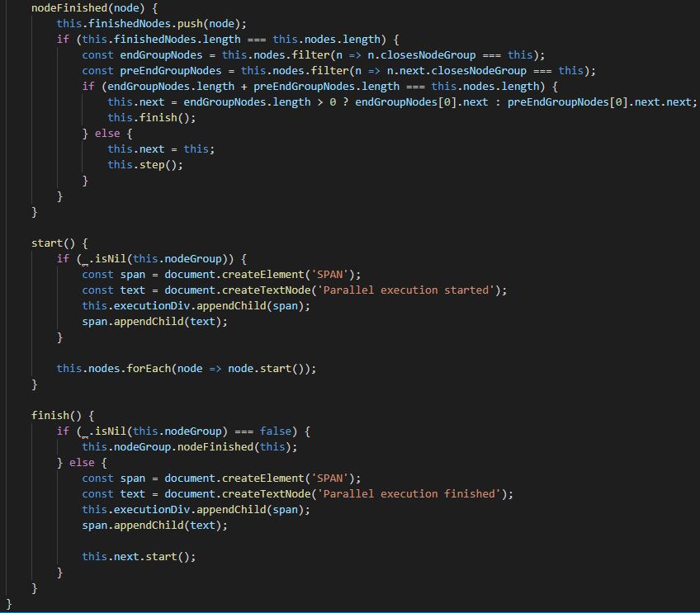
Task: Click the 'if (this.finishedNodes.length ===' condition line
Action: tap(228, 40)
